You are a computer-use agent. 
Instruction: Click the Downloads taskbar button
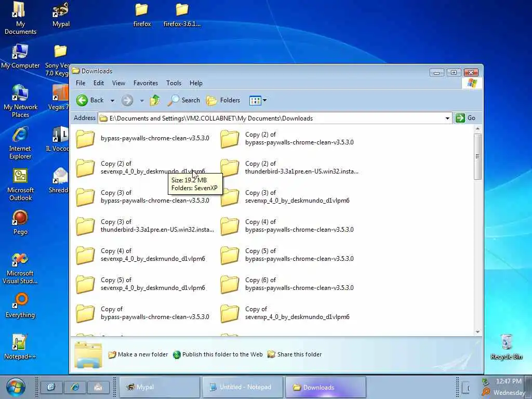point(325,387)
